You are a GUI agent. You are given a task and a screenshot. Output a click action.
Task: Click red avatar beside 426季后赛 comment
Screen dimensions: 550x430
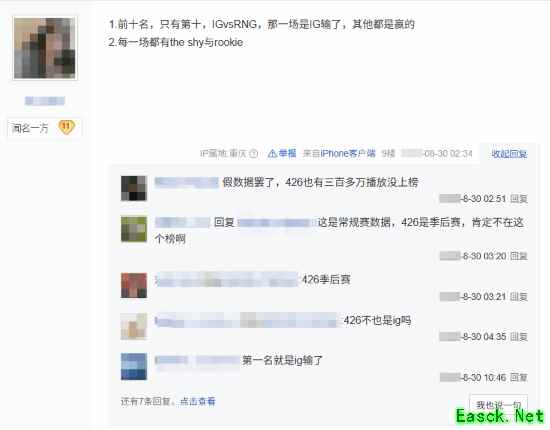click(134, 285)
